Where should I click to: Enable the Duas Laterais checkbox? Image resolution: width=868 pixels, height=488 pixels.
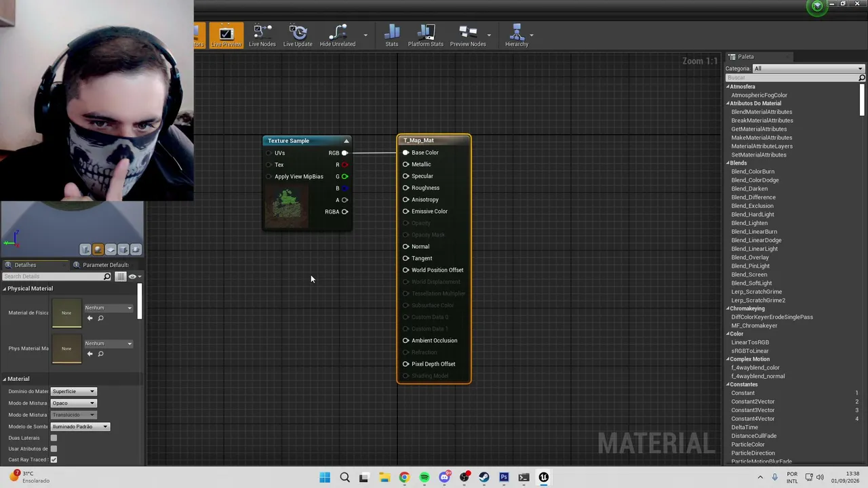click(54, 438)
